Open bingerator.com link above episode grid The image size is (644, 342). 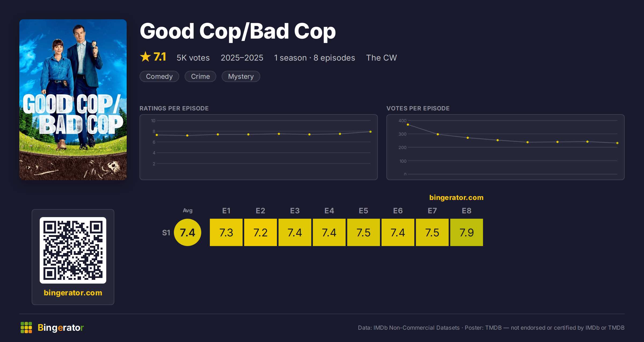pos(456,198)
